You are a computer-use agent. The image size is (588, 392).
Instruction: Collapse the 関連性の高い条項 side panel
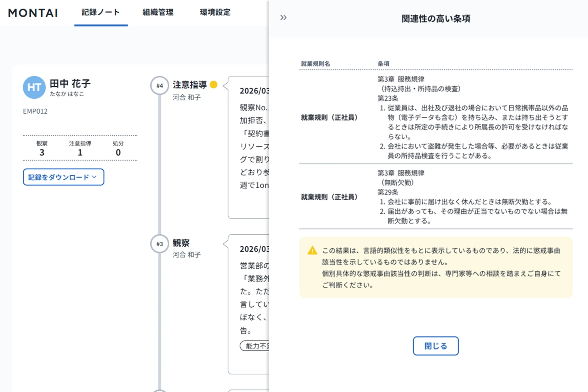point(283,17)
